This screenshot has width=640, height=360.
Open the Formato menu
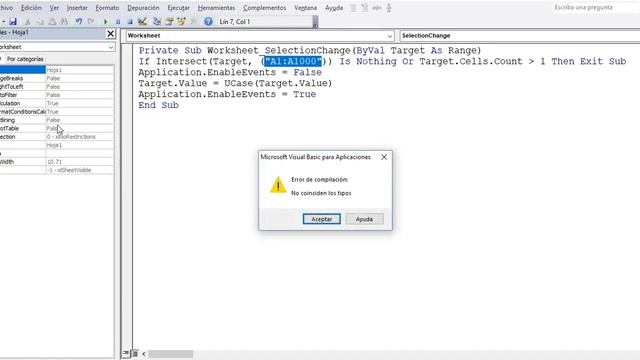point(107,8)
